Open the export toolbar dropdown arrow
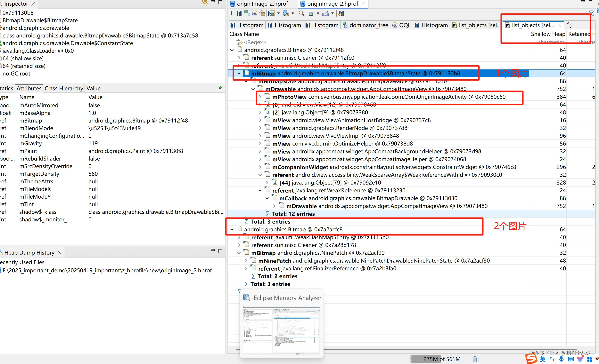599x364 pixels. (332, 13)
